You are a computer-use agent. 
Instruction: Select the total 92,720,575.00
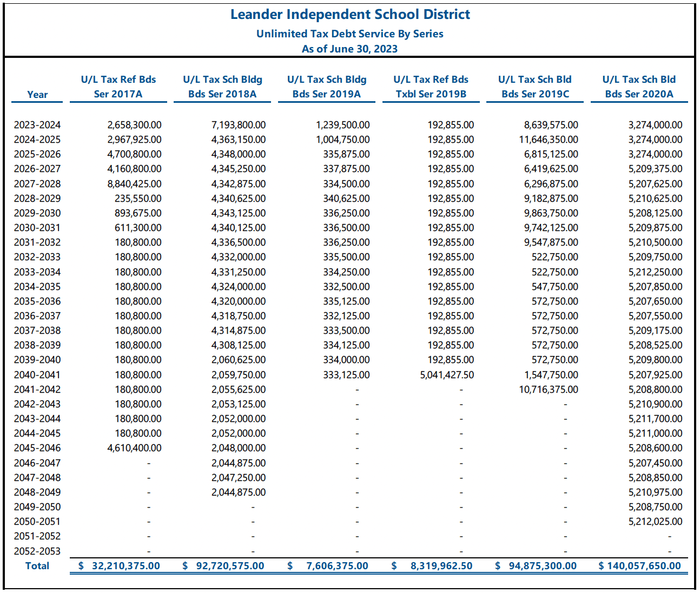230,566
